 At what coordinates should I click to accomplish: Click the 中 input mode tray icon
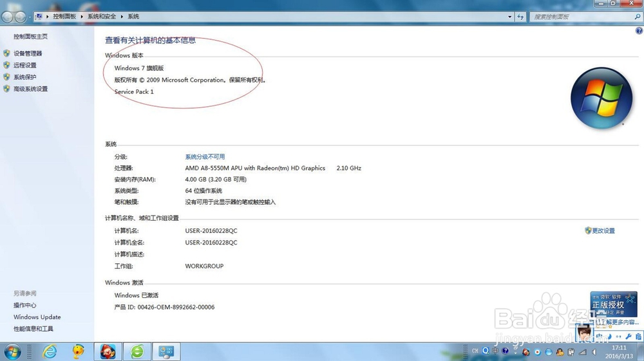click(x=495, y=351)
